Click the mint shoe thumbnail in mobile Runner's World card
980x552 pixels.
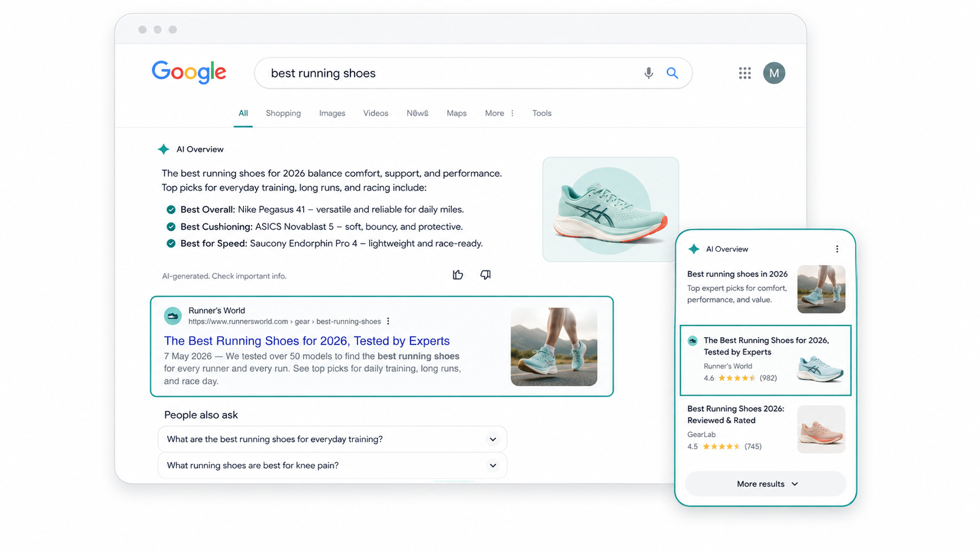820,368
